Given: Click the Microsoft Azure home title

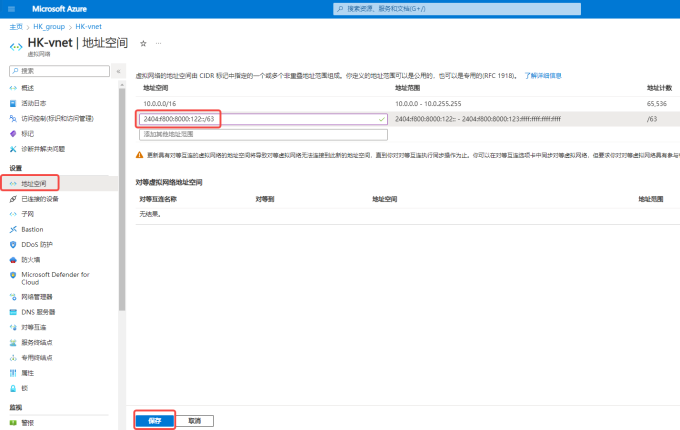Looking at the screenshot, I should click(x=59, y=9).
